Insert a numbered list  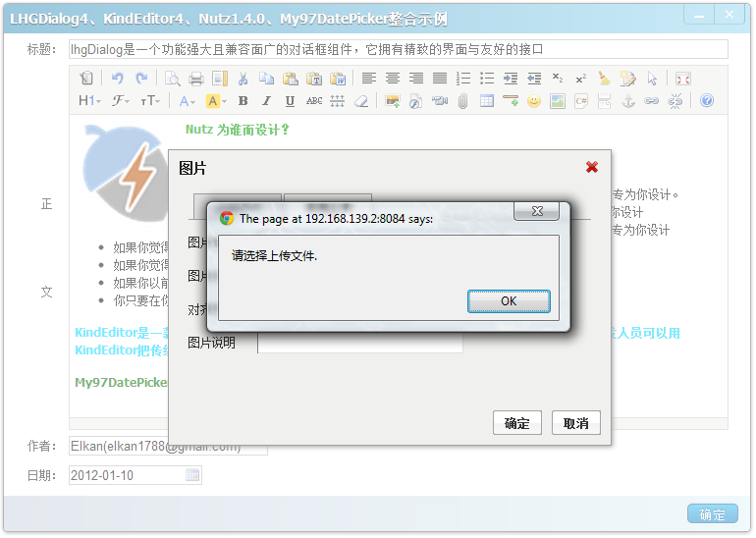tap(463, 79)
